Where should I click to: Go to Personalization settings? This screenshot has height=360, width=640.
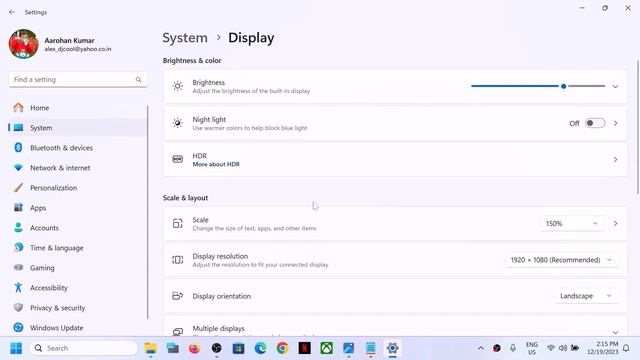pyautogui.click(x=78, y=188)
